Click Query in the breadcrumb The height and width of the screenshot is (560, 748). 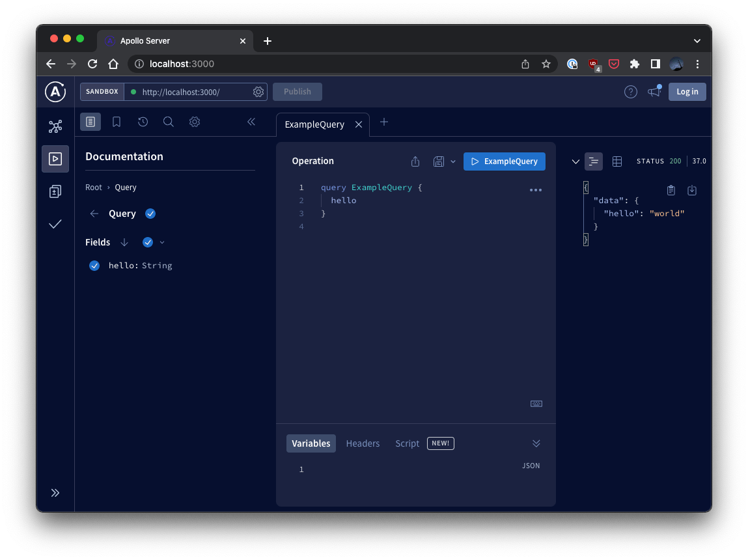[126, 188]
